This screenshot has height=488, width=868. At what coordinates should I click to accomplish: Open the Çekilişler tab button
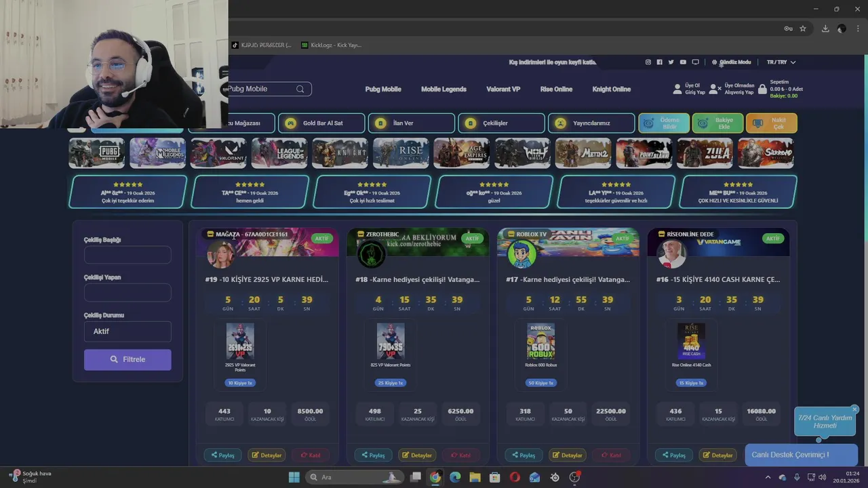click(x=501, y=123)
